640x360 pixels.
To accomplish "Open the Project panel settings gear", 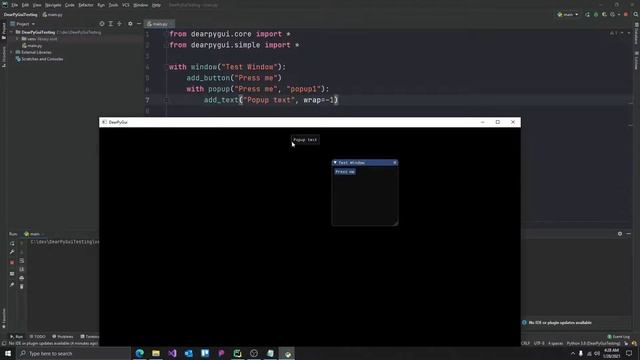I will (x=130, y=24).
